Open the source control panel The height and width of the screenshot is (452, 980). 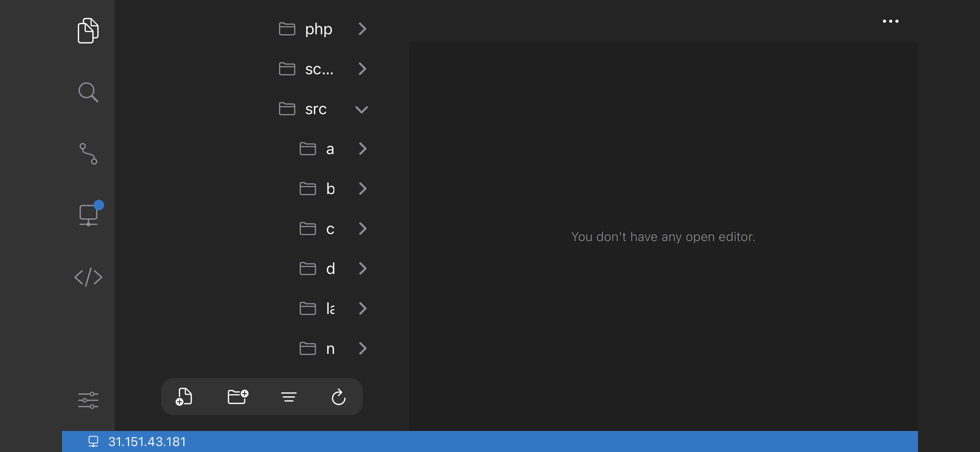[88, 154]
